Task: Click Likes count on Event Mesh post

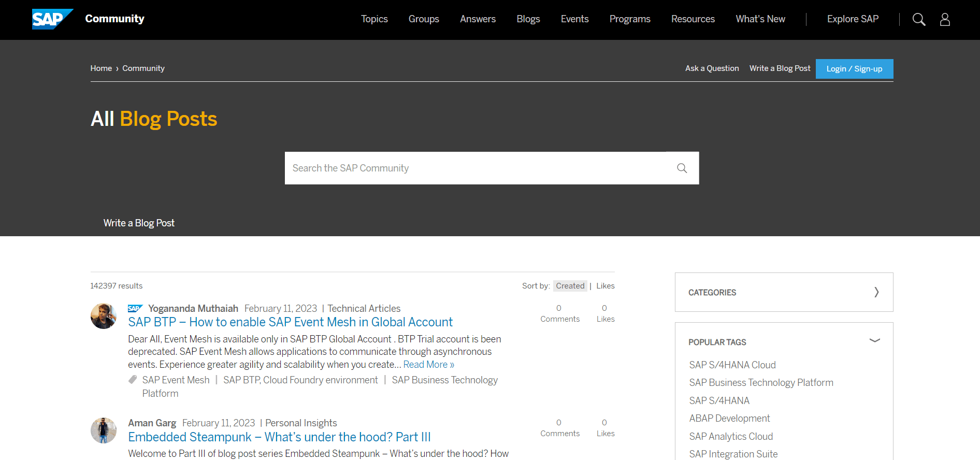Action: (x=605, y=313)
